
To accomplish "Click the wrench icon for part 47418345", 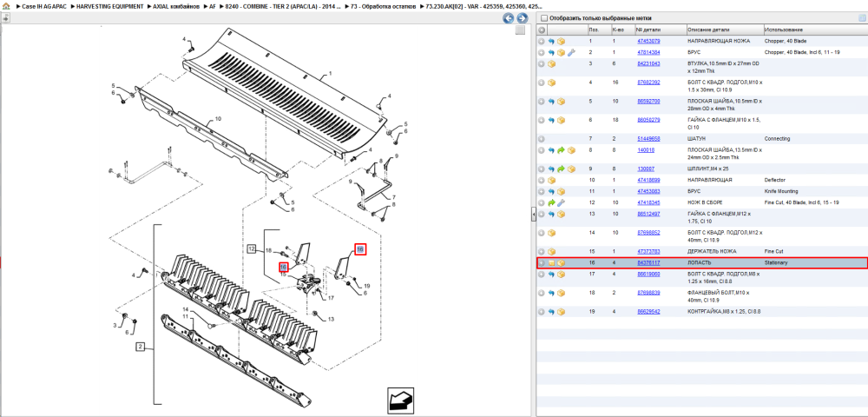I will (561, 202).
